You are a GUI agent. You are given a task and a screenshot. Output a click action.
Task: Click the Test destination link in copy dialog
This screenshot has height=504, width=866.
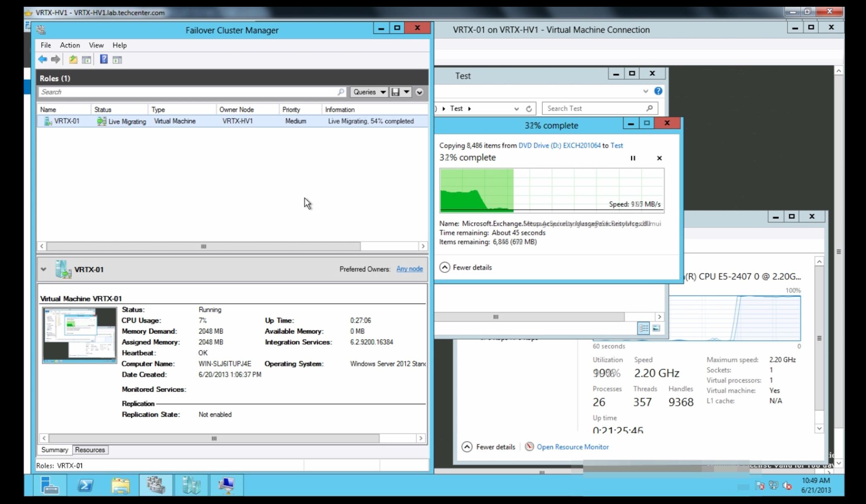(617, 146)
